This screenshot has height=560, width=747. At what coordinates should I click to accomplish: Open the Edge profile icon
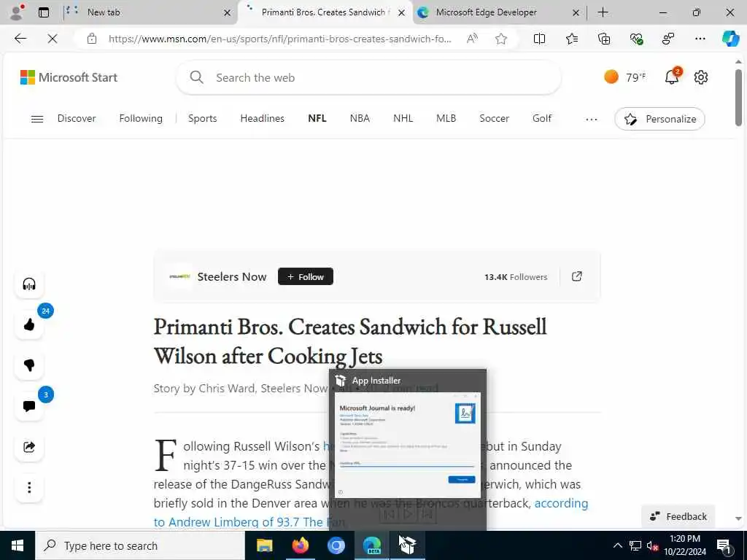18,12
